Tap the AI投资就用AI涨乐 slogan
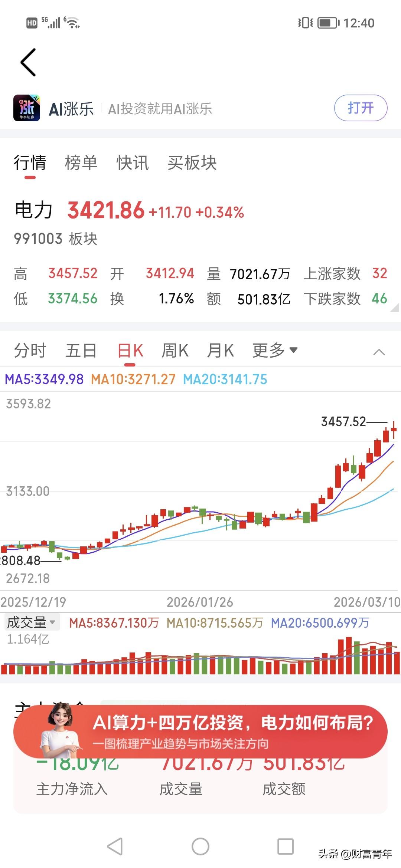This screenshot has height=868, width=401. click(160, 109)
